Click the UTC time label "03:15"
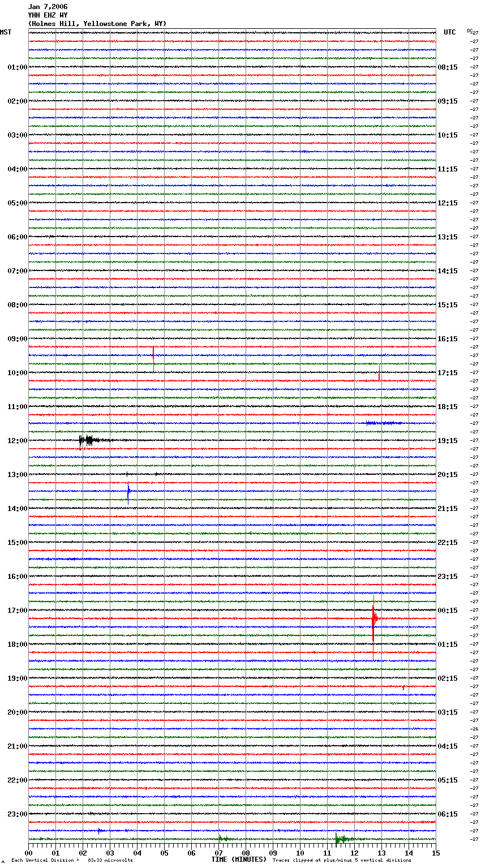Viewport: 481px width, 868px height. pyautogui.click(x=448, y=712)
